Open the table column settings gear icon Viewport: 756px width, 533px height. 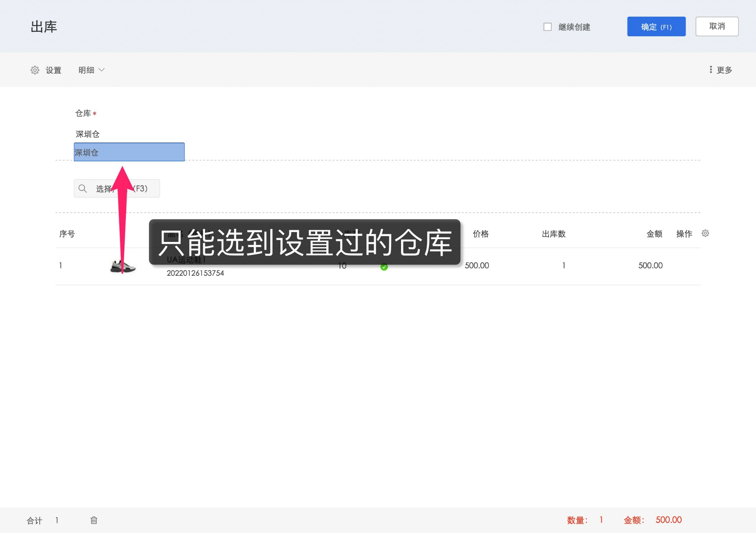[705, 234]
